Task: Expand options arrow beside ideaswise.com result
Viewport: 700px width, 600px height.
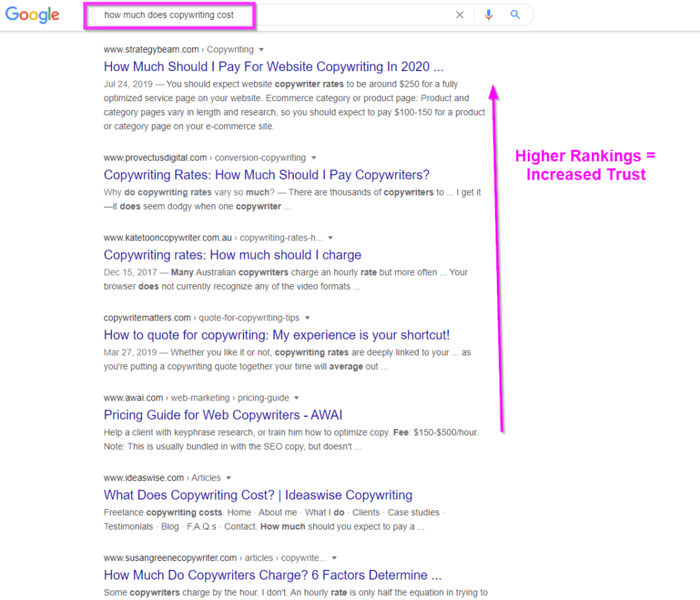Action: pos(228,478)
